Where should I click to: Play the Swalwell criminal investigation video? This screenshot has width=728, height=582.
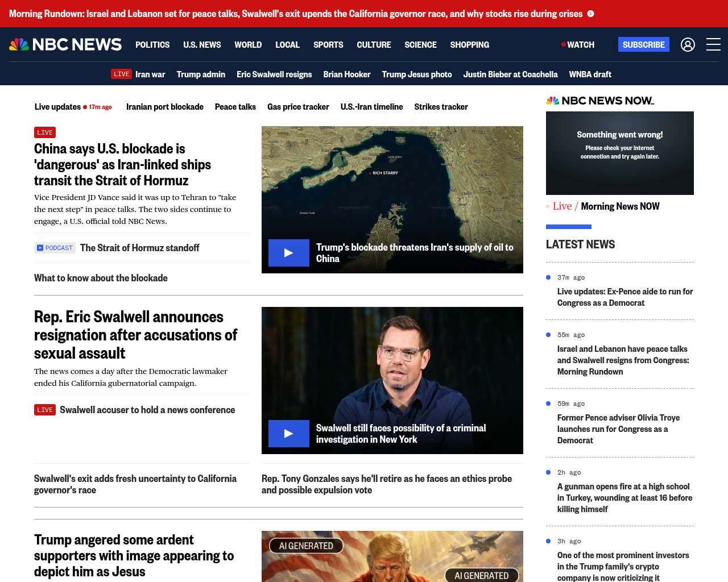289,434
